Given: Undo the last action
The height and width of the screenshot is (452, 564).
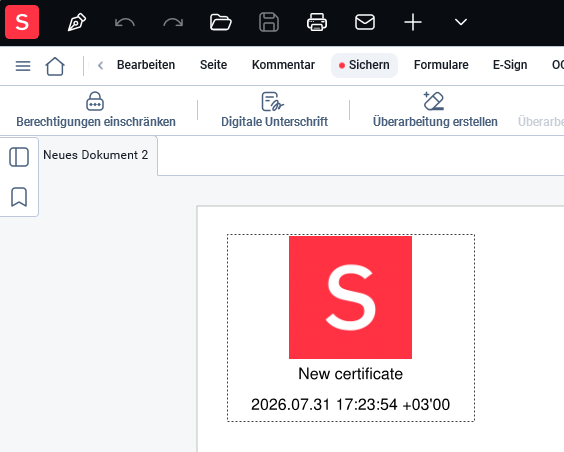Looking at the screenshot, I should pyautogui.click(x=124, y=23).
